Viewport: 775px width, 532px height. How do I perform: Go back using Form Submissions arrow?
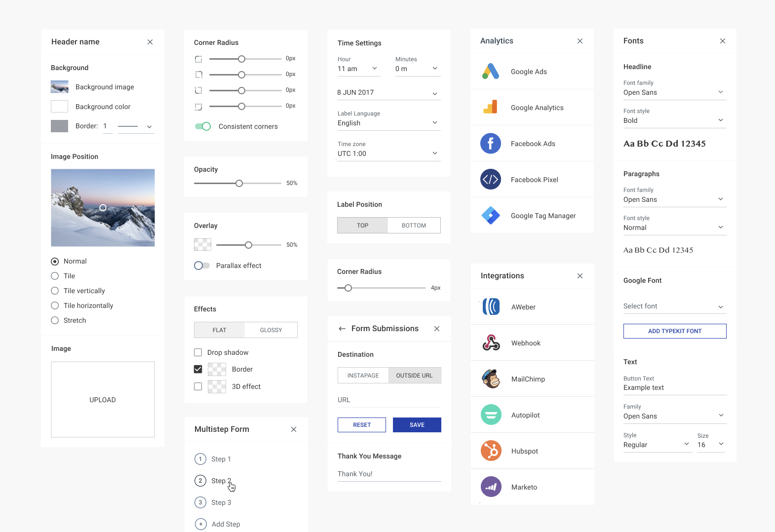342,329
